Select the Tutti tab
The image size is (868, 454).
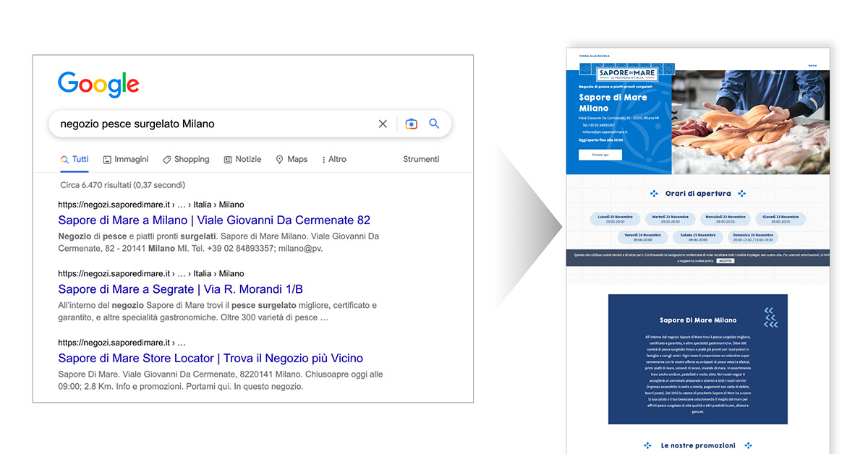[x=75, y=159]
